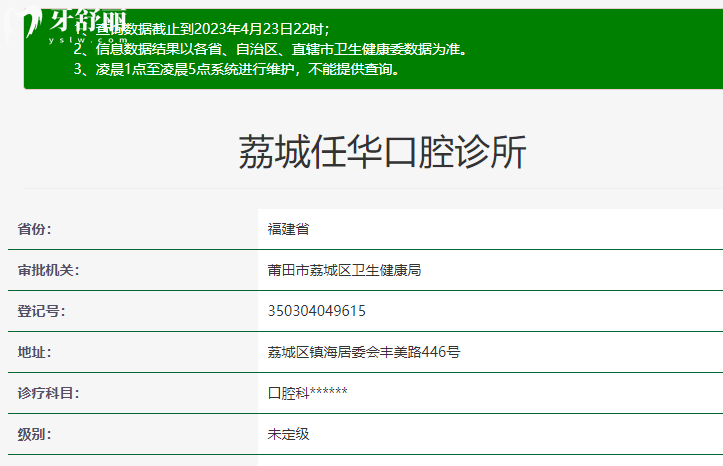This screenshot has height=466, width=723.
Task: Click the 级别 label
Action: [x=35, y=434]
